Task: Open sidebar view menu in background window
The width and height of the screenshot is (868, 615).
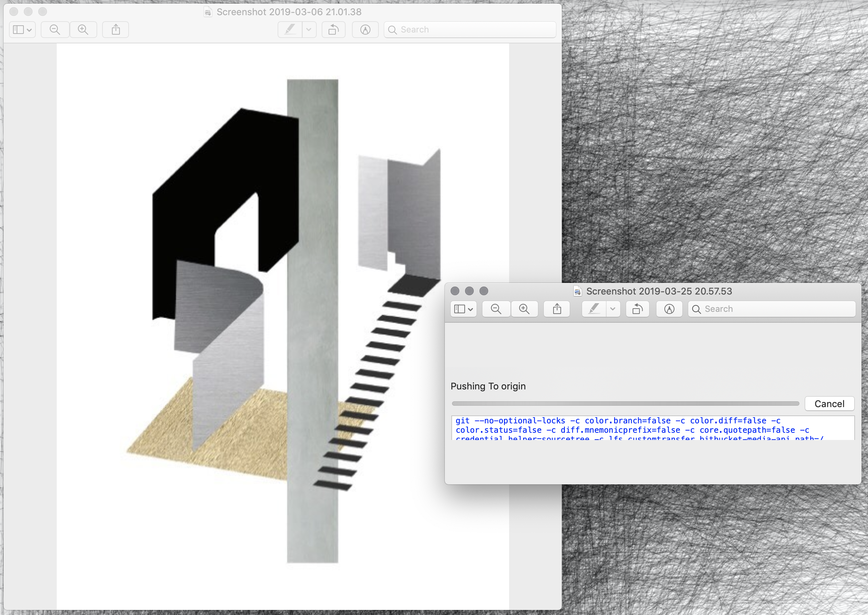Action: 22,30
